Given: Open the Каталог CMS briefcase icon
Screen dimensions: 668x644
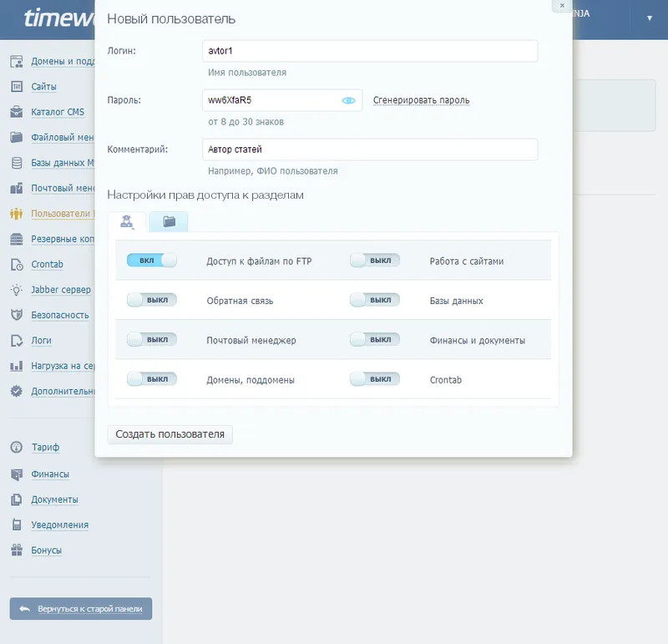Looking at the screenshot, I should point(16,112).
